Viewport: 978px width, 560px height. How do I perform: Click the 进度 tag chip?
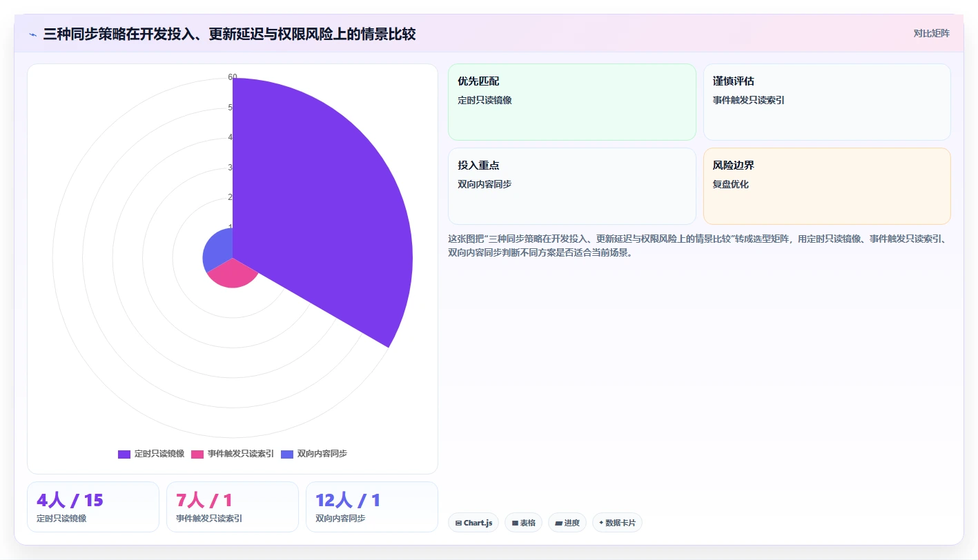point(567,523)
